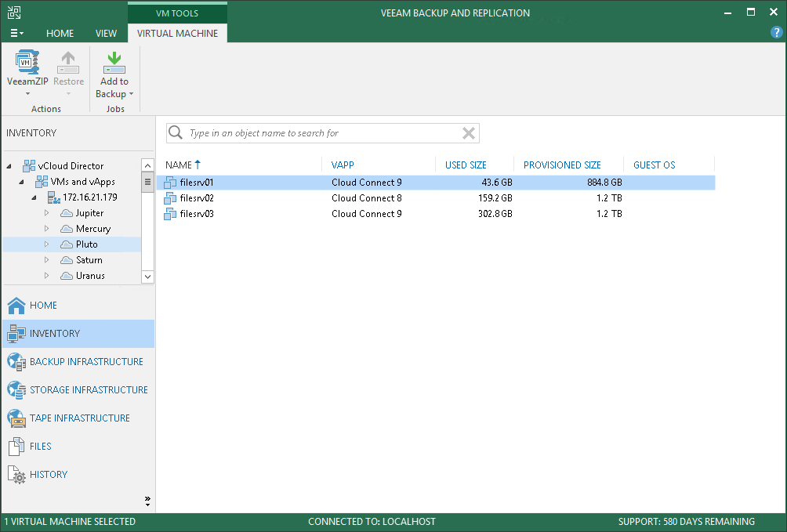Click the Jupiter cloud icon
The width and height of the screenshot is (787, 532).
[67, 213]
